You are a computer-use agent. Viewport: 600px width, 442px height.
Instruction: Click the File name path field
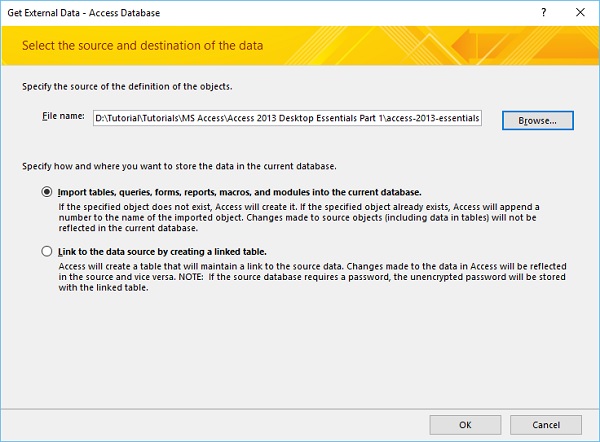point(287,119)
